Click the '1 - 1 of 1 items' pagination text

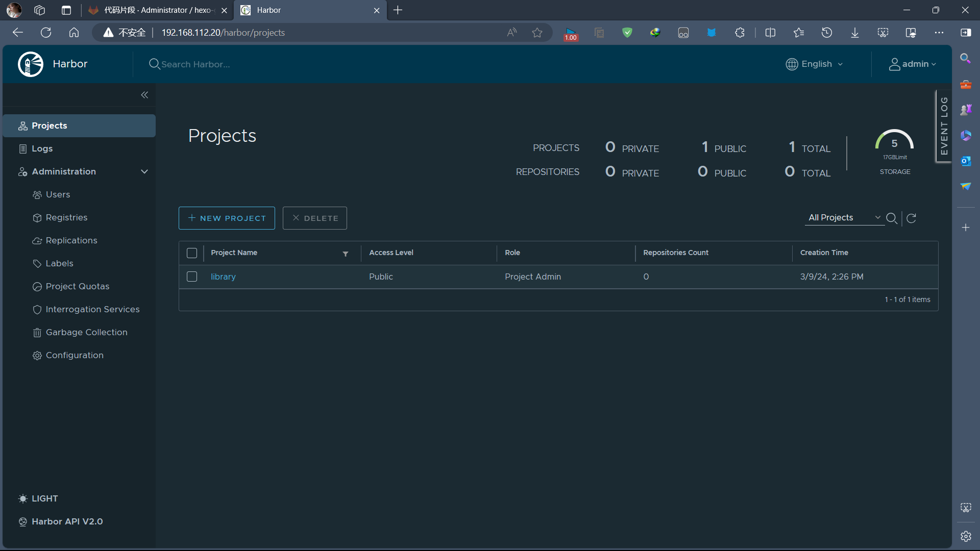click(x=907, y=299)
